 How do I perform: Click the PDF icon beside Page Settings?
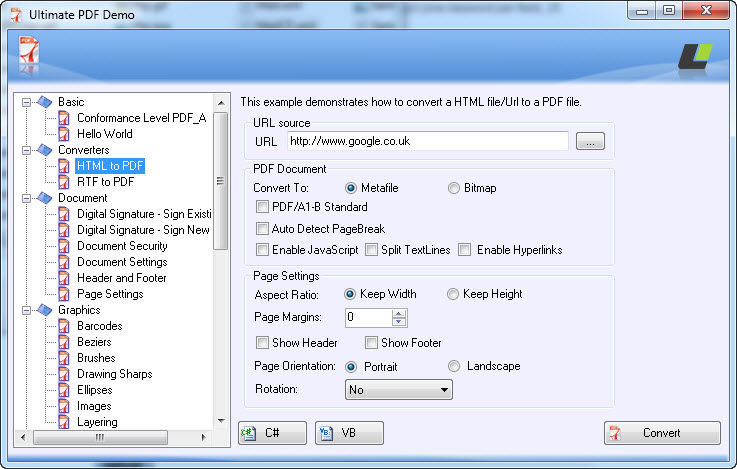64,294
